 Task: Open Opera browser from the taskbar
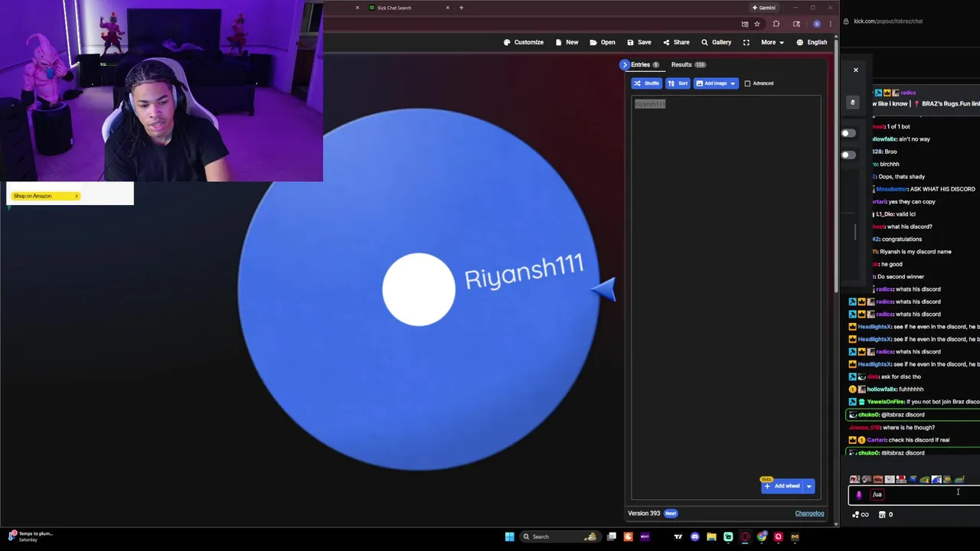pyautogui.click(x=745, y=536)
